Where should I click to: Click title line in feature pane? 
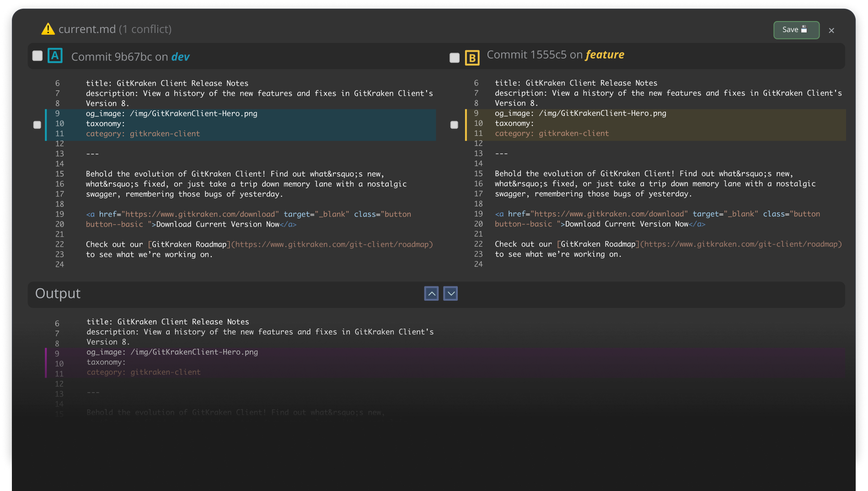tap(576, 83)
